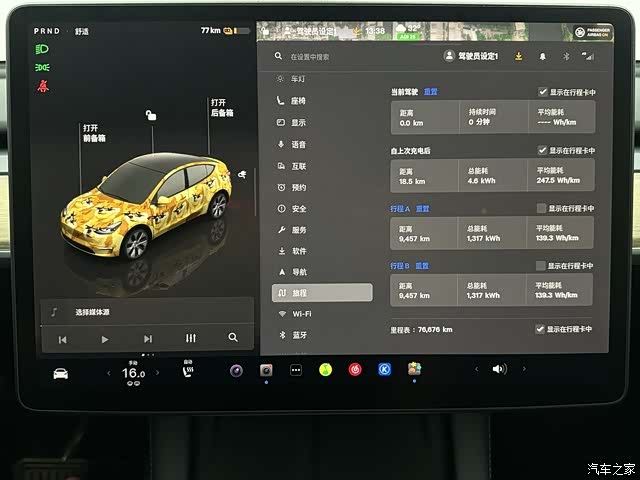The width and height of the screenshot is (640, 480).
Task: Open the all apps three-dots launcher
Action: pyautogui.click(x=296, y=370)
